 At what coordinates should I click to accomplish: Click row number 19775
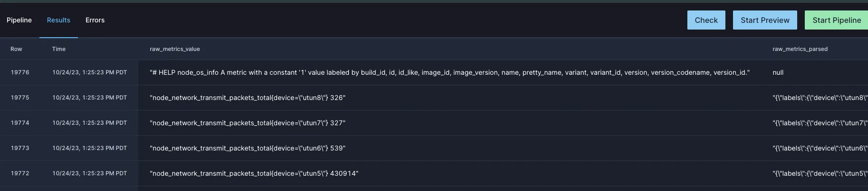tap(20, 98)
